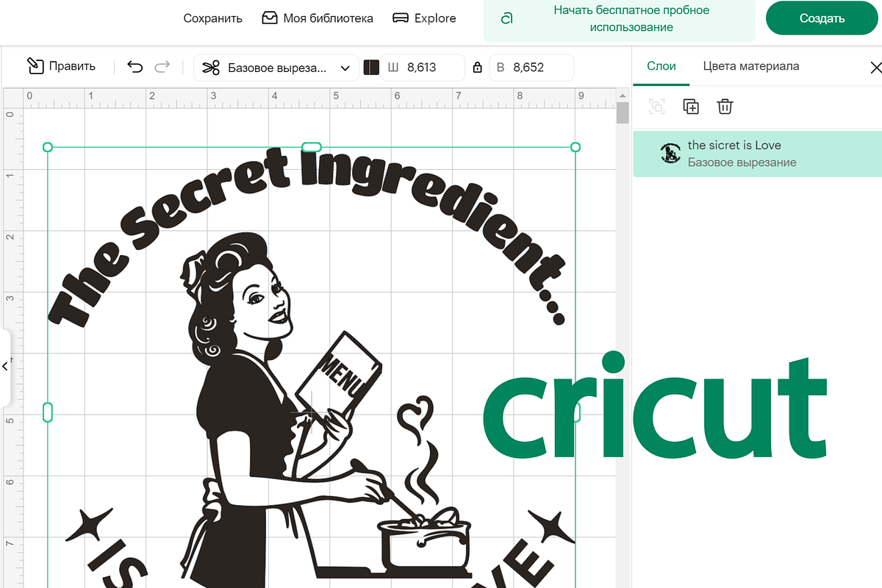The height and width of the screenshot is (588, 882).
Task: Click the left-middle selection handle
Action: [48, 412]
